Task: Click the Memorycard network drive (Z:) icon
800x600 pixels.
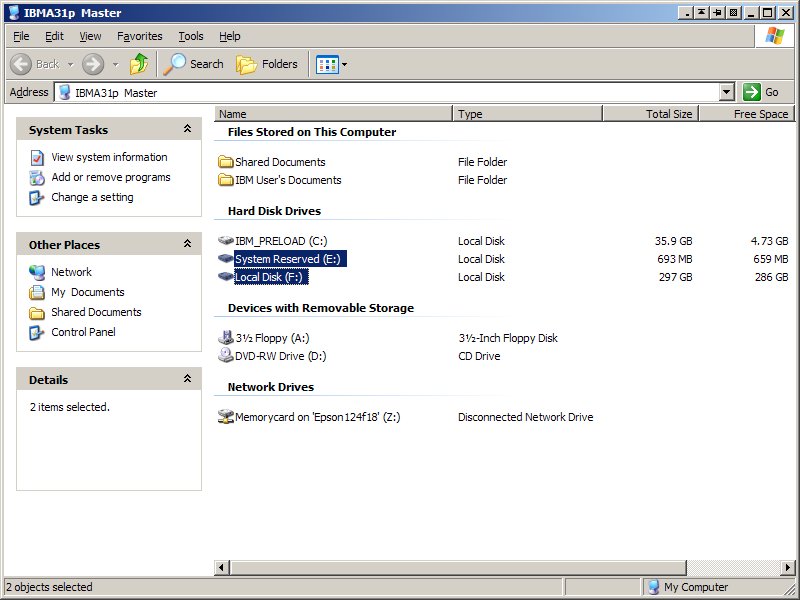Action: [x=225, y=417]
